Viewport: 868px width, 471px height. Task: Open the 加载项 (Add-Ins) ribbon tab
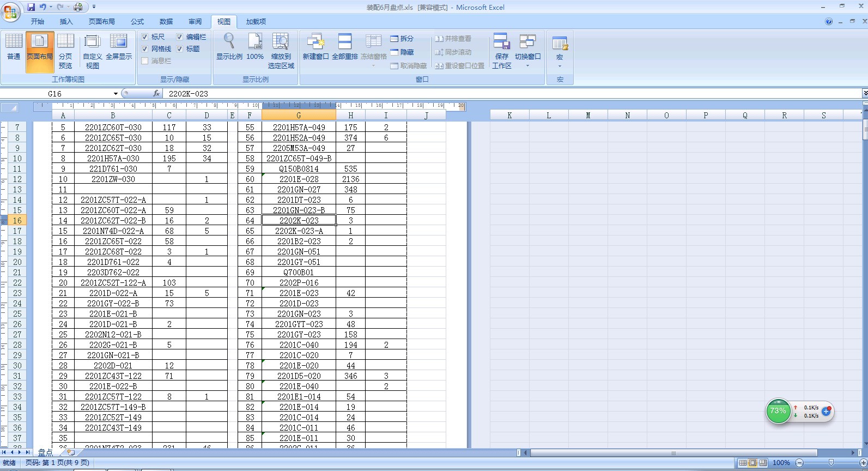(256, 22)
